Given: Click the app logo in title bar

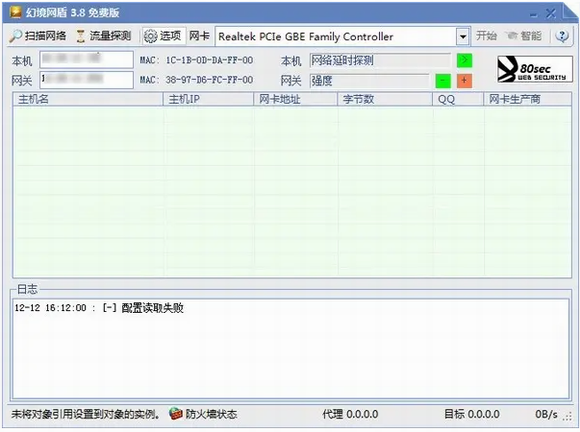Looking at the screenshot, I should (16, 12).
